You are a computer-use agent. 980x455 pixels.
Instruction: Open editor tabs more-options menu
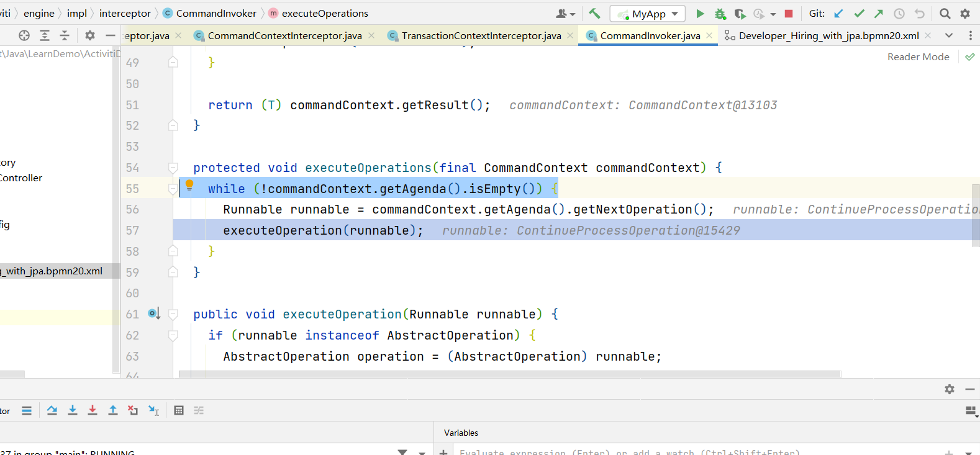click(x=970, y=35)
